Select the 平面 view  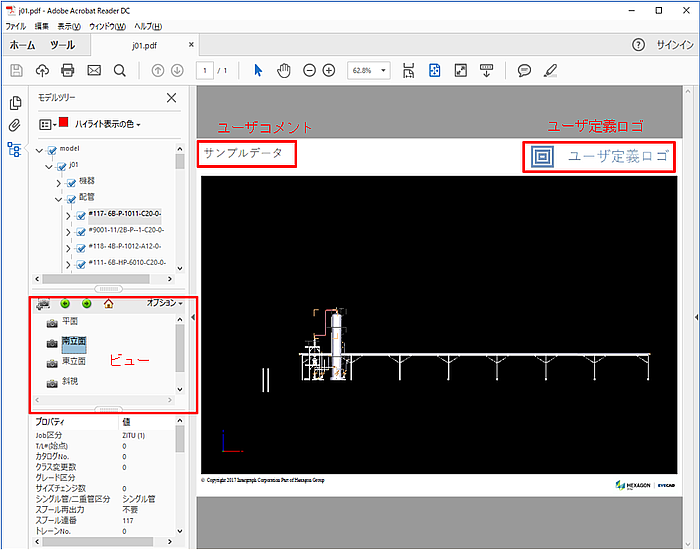click(x=70, y=321)
